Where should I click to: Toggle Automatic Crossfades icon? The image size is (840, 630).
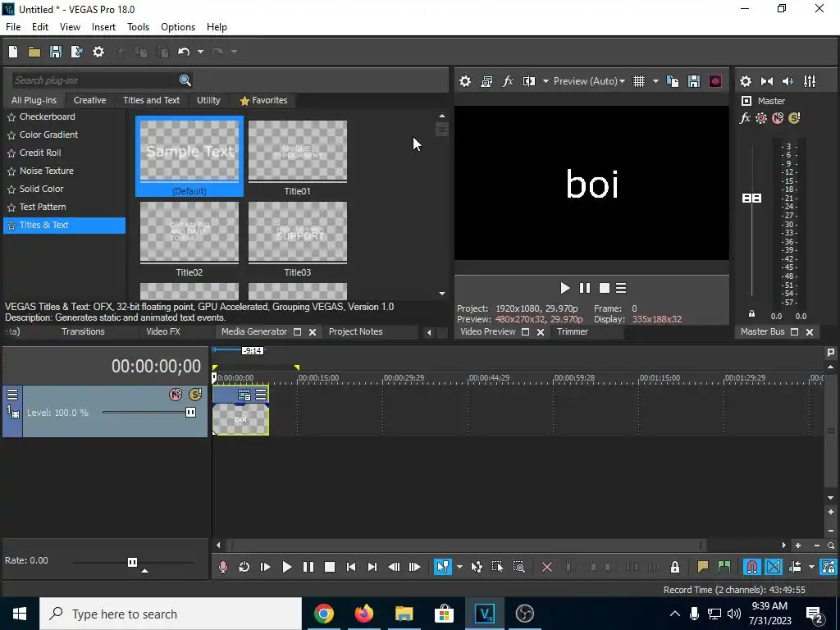tap(774, 567)
